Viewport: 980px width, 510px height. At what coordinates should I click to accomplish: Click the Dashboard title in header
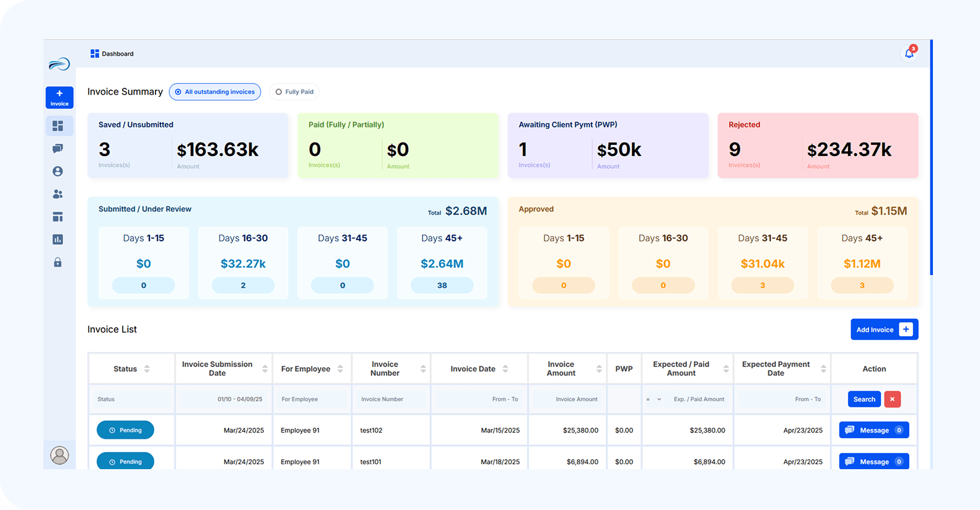pyautogui.click(x=118, y=54)
